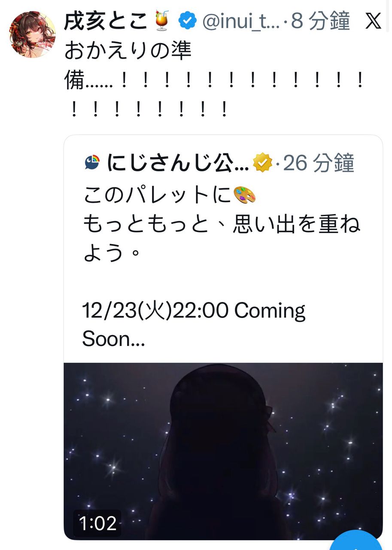Image resolution: width=392 pixels, height=550 pixels.
Task: Open the 戌亥とこ display name link
Action: [106, 21]
